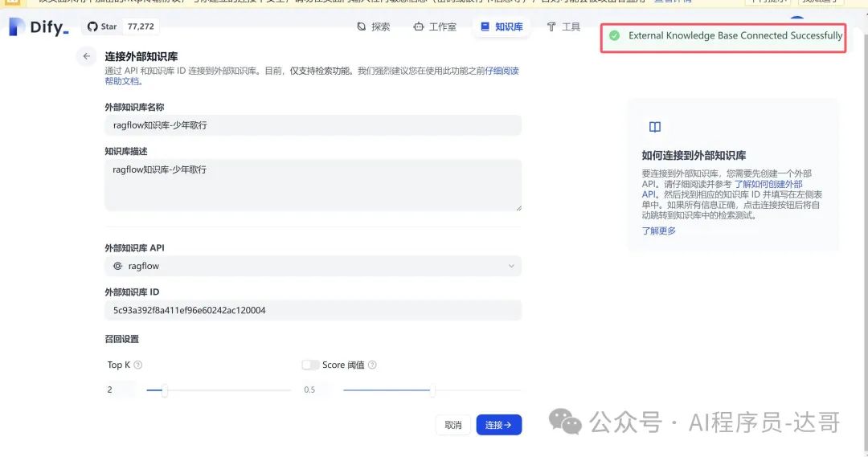The height and width of the screenshot is (457, 868).
Task: Click the 工具 hammer icon
Action: pos(551,27)
